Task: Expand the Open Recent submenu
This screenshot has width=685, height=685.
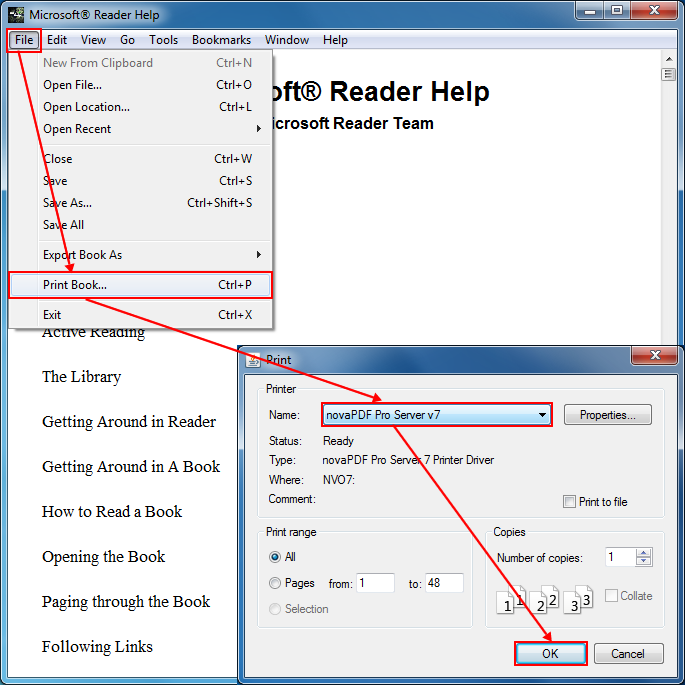Action: pos(140,129)
